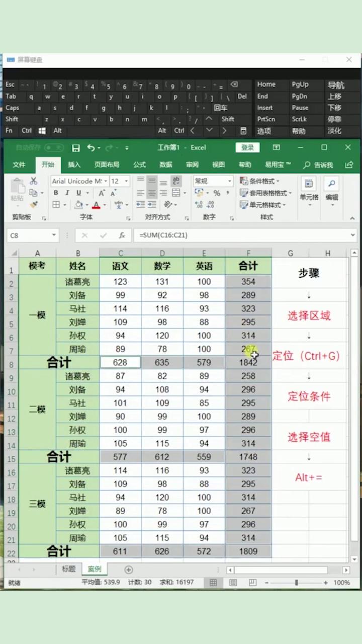The image size is (362, 644).
Task: Collapse the ribbon with the up chevron
Action: [x=352, y=218]
